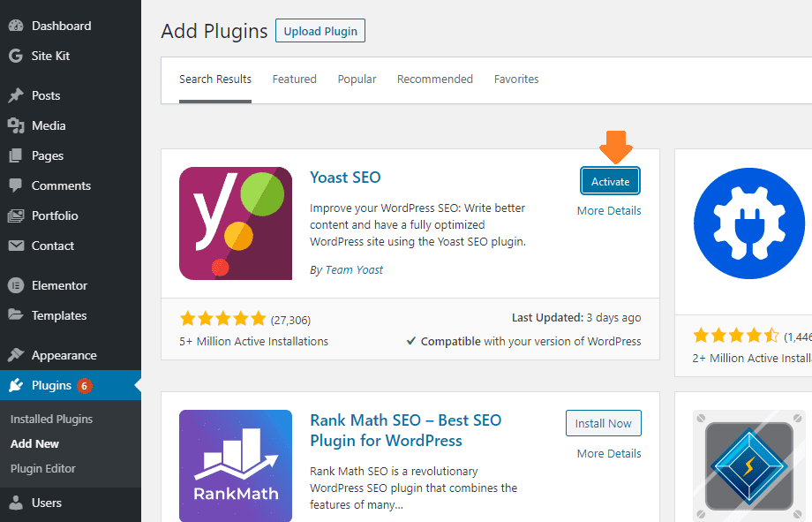Click the Elementor icon in sidebar
The image size is (812, 522).
(15, 285)
